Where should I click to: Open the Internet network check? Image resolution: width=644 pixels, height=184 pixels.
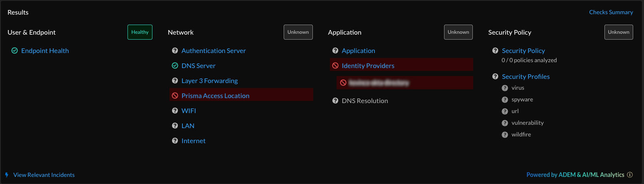click(193, 141)
